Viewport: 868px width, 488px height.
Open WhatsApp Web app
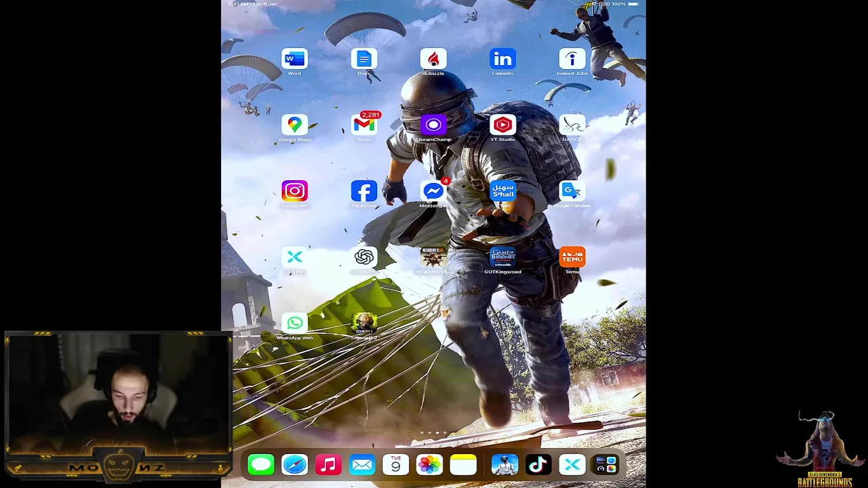294,323
